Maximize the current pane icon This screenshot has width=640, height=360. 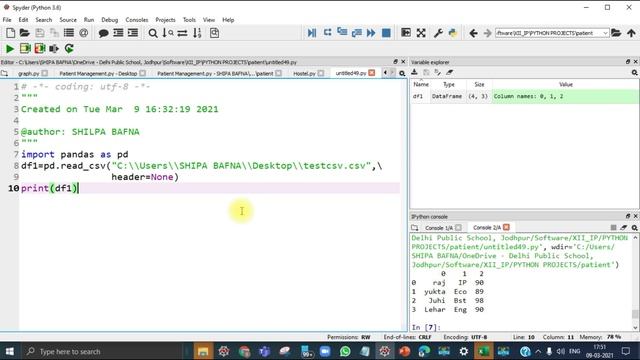[x=406, y=33]
